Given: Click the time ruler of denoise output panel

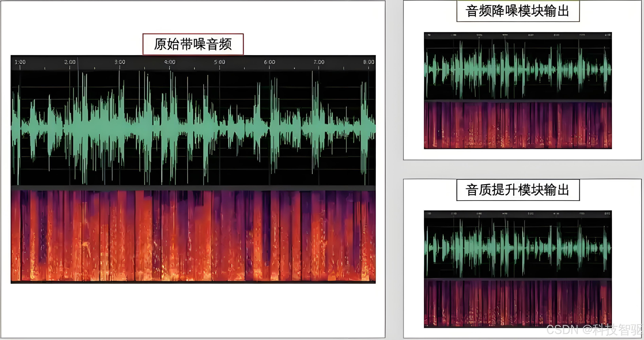Looking at the screenshot, I should pos(518,35).
